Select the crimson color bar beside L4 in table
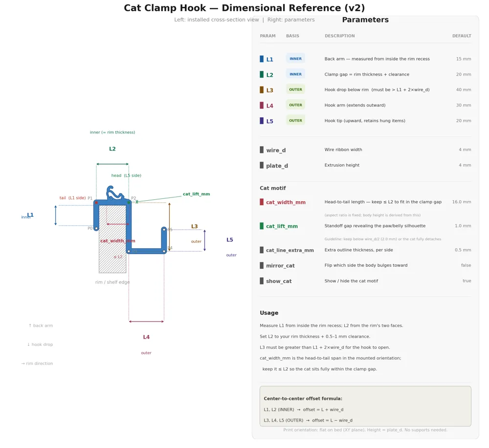The image size is (489, 448). [x=262, y=106]
